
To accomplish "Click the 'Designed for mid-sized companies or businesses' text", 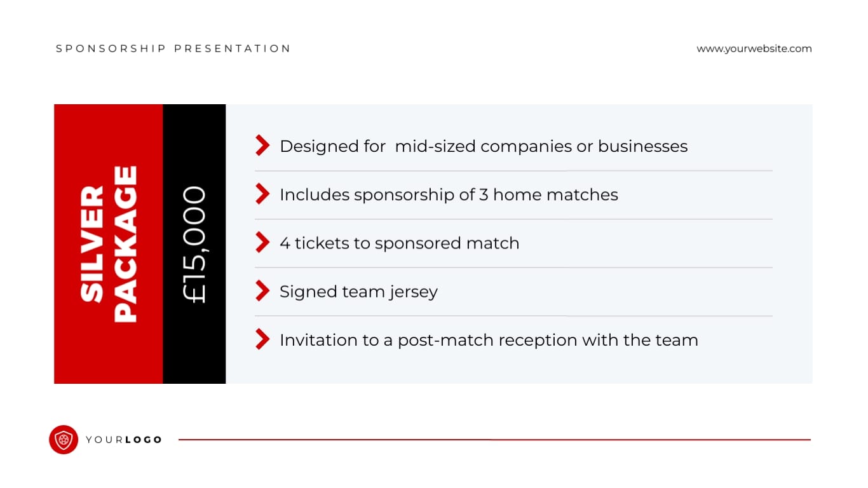I will pyautogui.click(x=484, y=146).
